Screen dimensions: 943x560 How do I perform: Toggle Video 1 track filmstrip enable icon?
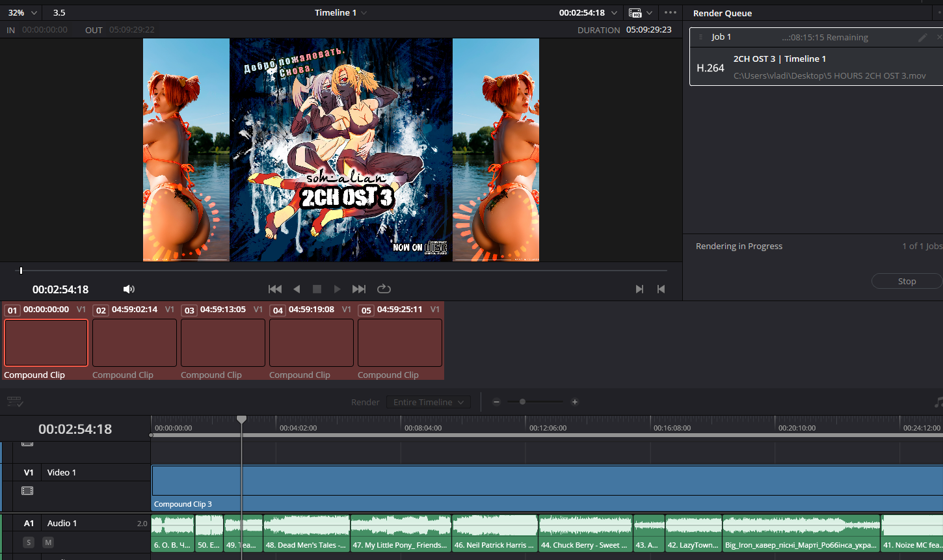[27, 491]
